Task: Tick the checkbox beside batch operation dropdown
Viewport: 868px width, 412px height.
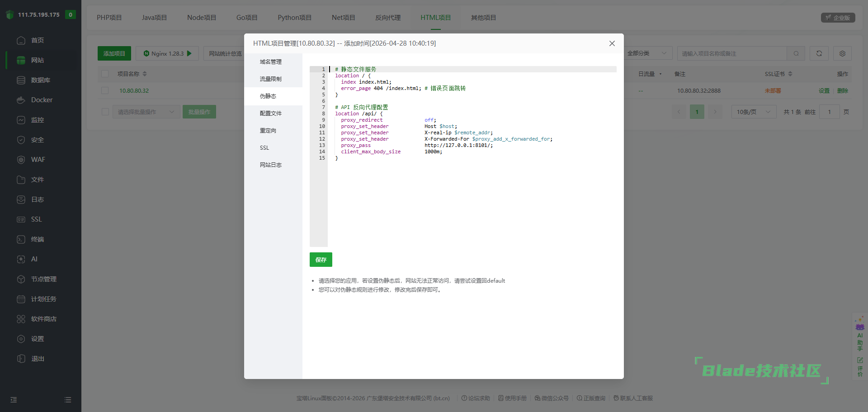Action: click(105, 112)
